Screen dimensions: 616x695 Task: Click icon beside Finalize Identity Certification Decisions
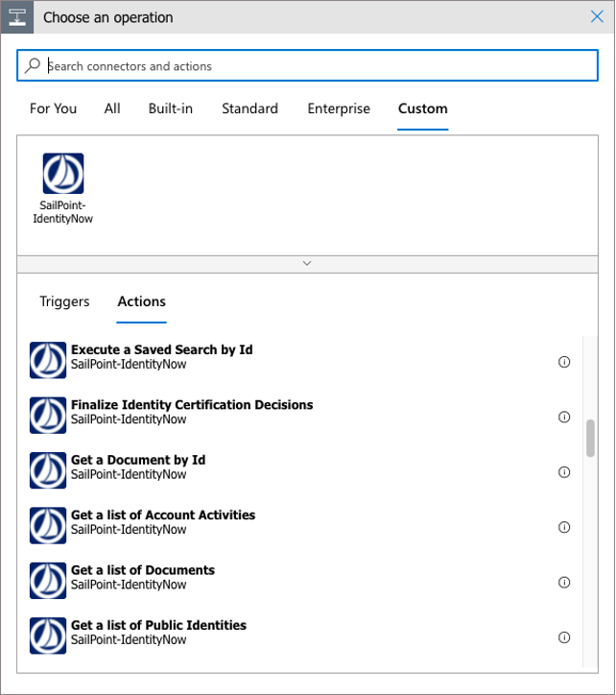[x=48, y=415]
